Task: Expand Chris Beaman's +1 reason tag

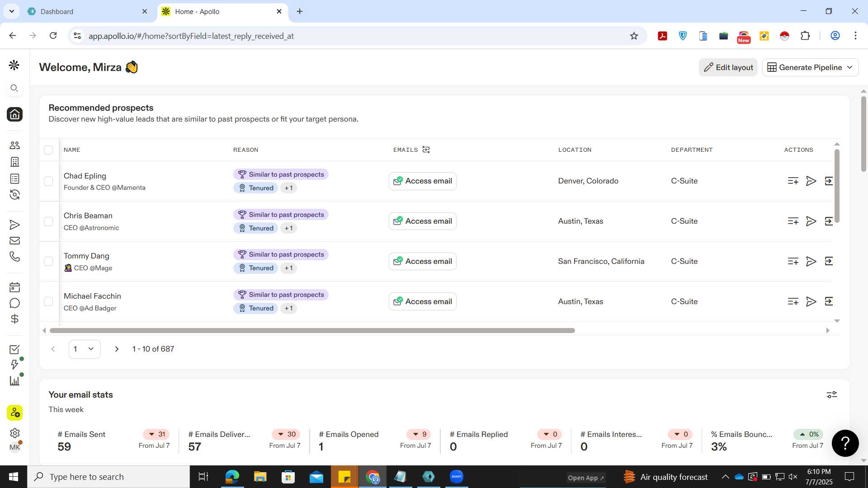Action: 288,228
